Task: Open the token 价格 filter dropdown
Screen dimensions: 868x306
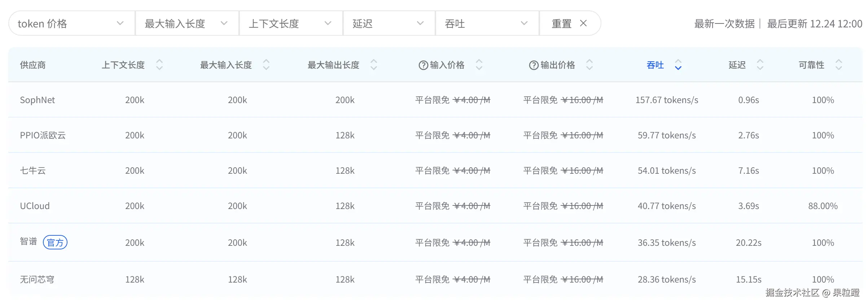Action: coord(71,23)
